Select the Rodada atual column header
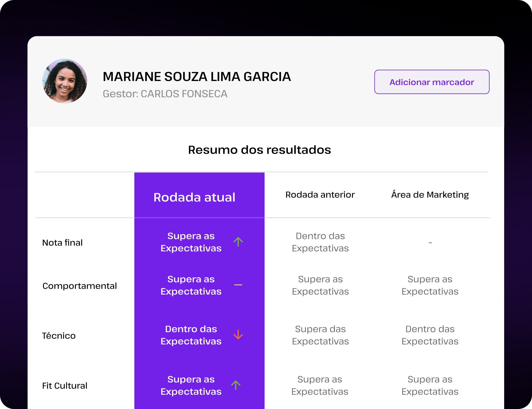Viewport: 532px width, 409px height. pos(194,197)
